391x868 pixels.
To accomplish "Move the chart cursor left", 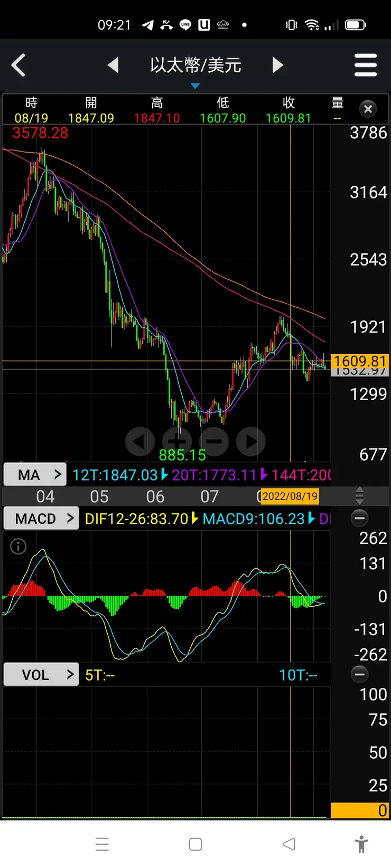I will click(140, 441).
